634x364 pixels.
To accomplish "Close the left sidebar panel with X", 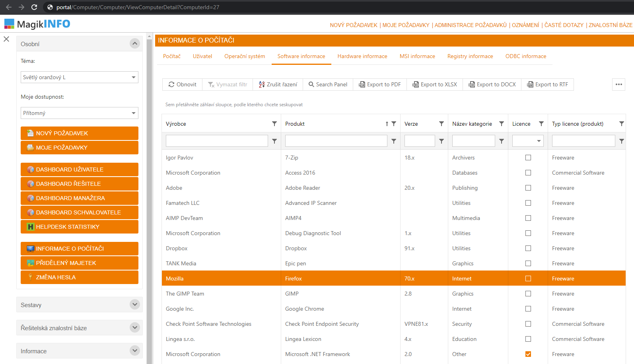I will click(x=6, y=39).
